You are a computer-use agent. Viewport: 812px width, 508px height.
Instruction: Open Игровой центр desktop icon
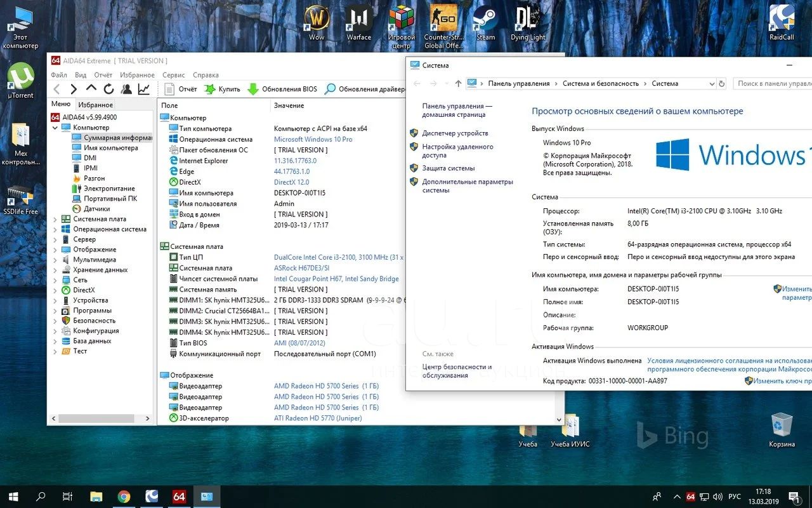coord(401,27)
